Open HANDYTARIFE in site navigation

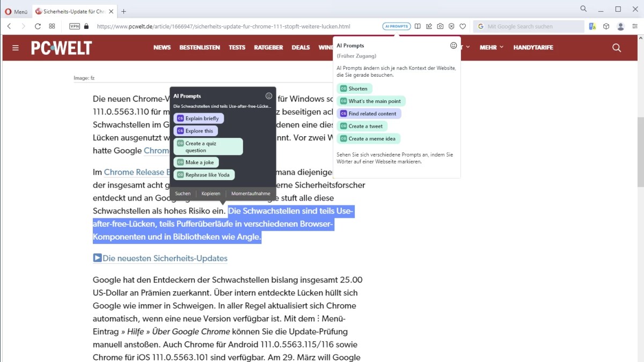tap(533, 47)
